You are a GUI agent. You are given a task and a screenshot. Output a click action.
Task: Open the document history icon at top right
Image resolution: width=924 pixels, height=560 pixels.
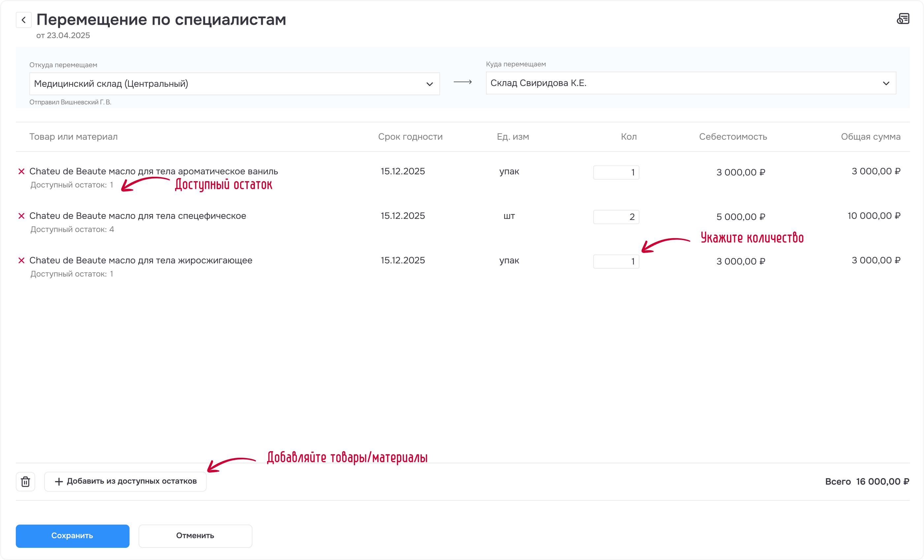(x=903, y=19)
